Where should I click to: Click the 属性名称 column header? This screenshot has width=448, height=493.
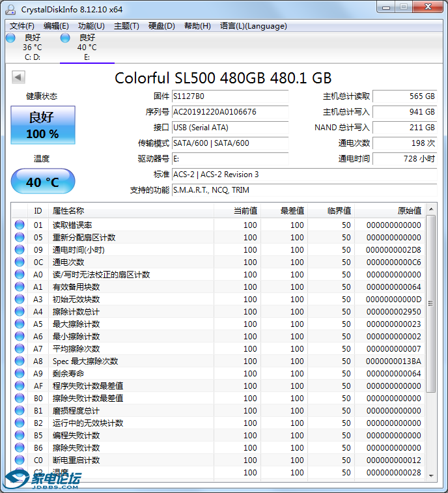click(x=131, y=210)
